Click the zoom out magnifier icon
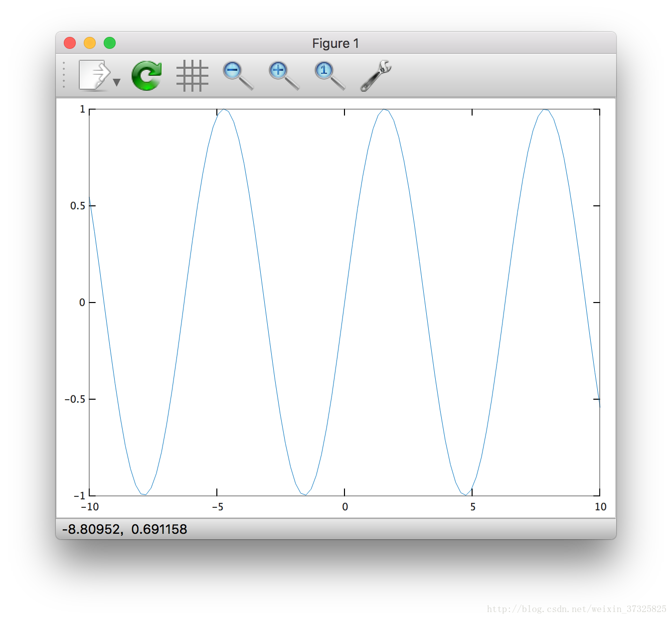The image size is (672, 619). tap(238, 76)
